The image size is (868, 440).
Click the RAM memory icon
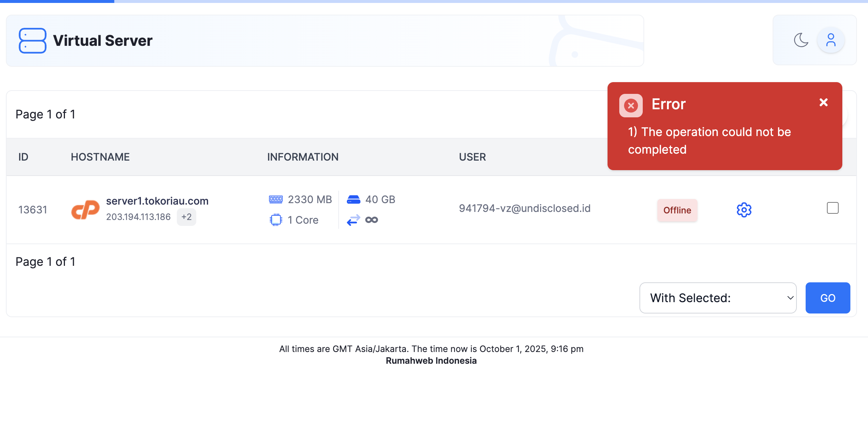[x=276, y=199]
